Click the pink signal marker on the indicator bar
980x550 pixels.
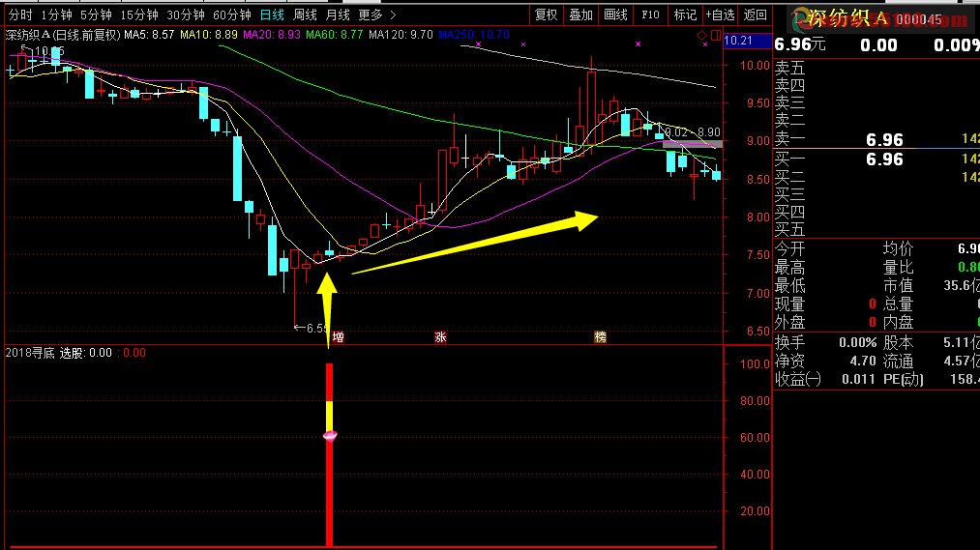(330, 435)
